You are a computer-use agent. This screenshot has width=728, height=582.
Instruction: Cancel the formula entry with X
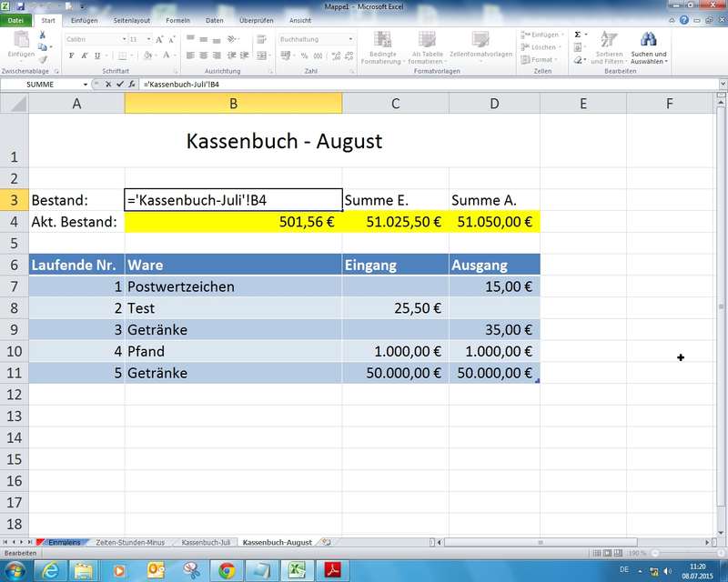click(x=108, y=84)
